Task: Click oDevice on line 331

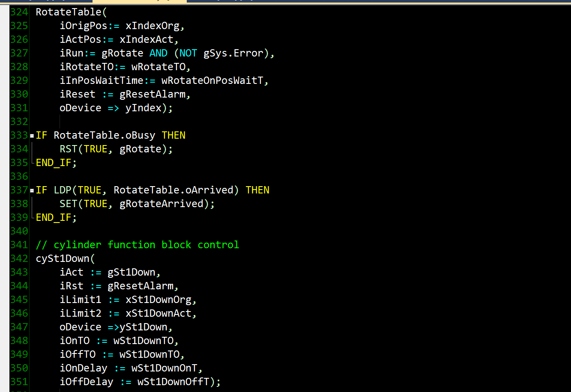Action: 81,108
